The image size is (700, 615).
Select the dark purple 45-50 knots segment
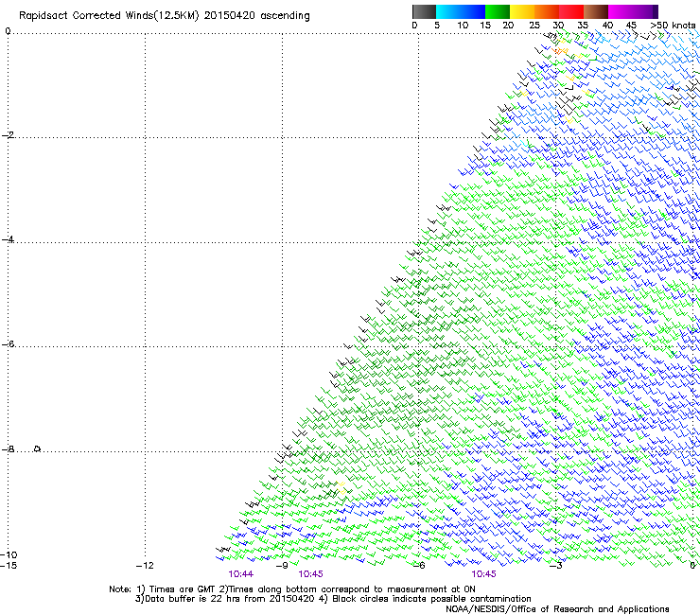(x=645, y=11)
